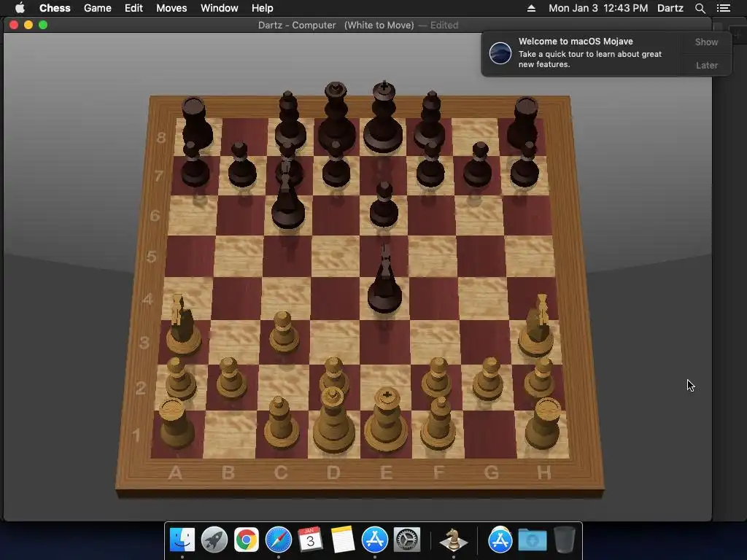
Task: Click the black pawn on b7
Action: click(242, 165)
